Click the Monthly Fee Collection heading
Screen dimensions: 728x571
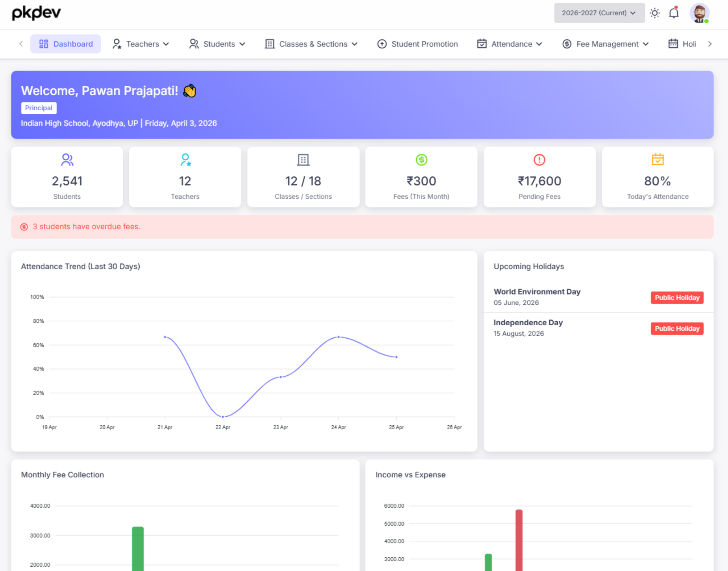pos(63,475)
